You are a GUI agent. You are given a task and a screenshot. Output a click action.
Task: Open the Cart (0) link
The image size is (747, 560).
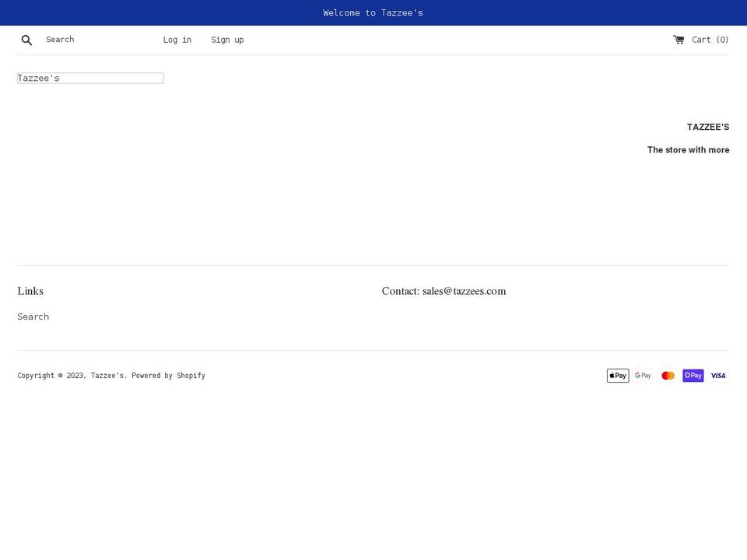(710, 40)
